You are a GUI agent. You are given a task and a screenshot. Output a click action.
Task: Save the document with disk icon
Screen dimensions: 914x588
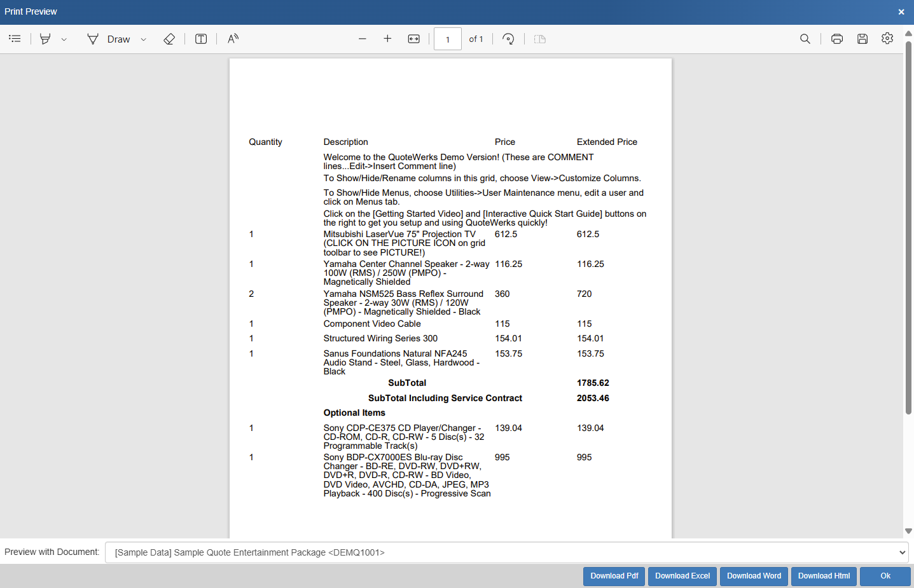click(862, 39)
